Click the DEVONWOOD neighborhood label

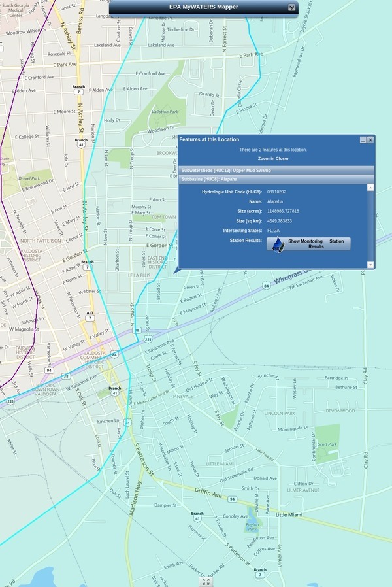click(x=340, y=411)
